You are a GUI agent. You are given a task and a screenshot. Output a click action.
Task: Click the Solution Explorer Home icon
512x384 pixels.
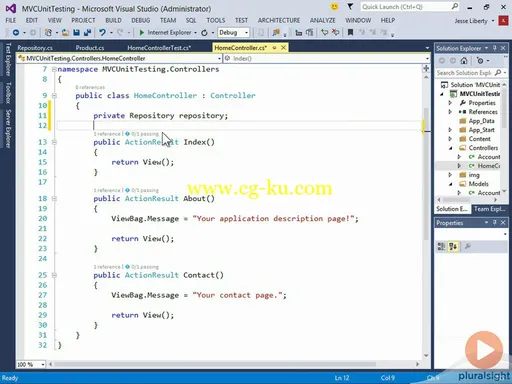click(x=464, y=61)
